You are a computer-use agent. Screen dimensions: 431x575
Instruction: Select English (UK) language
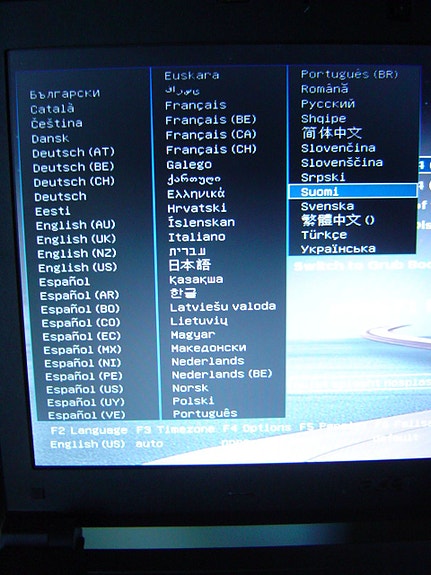coord(76,239)
